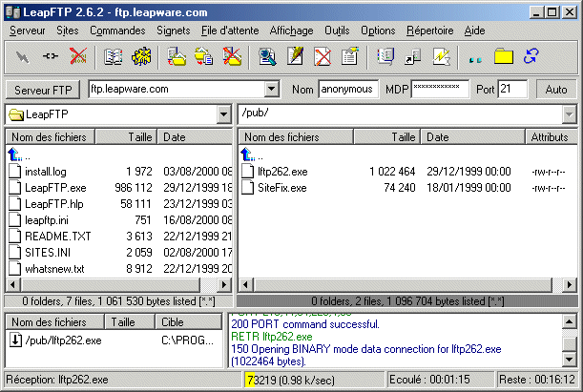The height and width of the screenshot is (392, 583).
Task: Open the Commandes menu
Action: [x=117, y=31]
